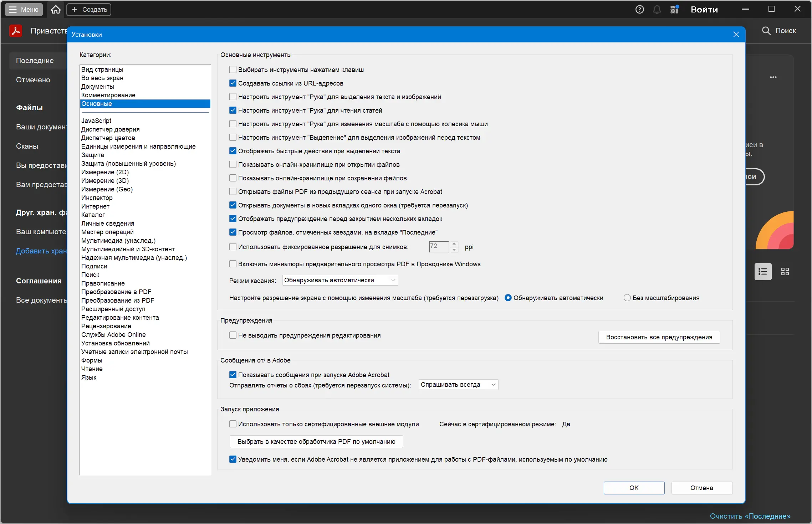Switch to list view icon

763,272
